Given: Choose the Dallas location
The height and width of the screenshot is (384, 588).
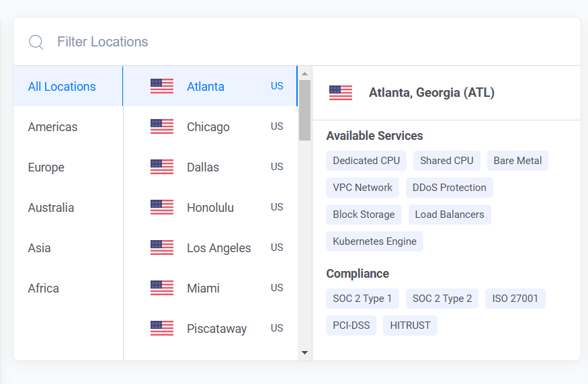Looking at the screenshot, I should point(210,167).
